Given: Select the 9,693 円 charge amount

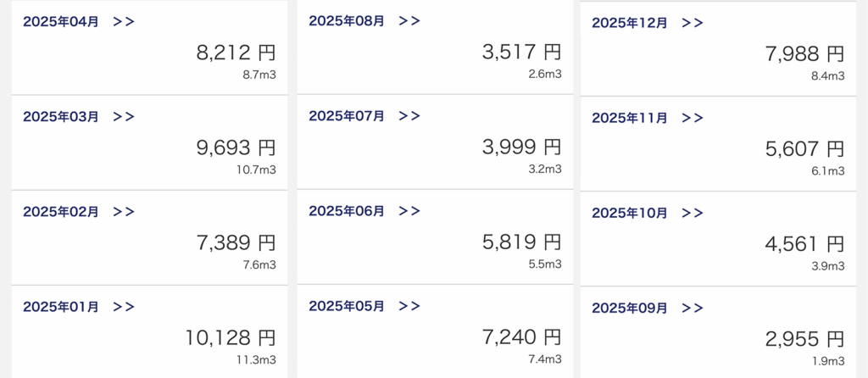Looking at the screenshot, I should coord(236,148).
